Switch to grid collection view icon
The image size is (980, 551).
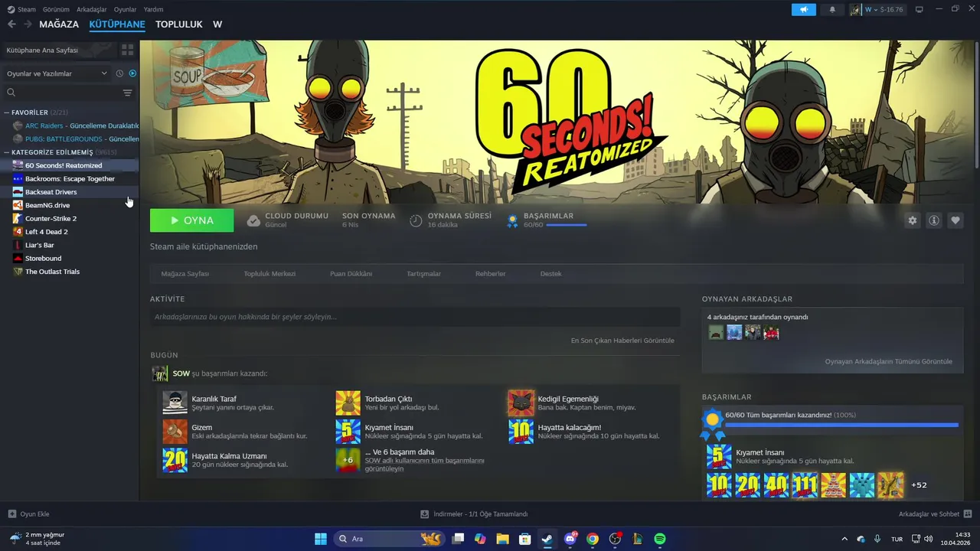(127, 50)
